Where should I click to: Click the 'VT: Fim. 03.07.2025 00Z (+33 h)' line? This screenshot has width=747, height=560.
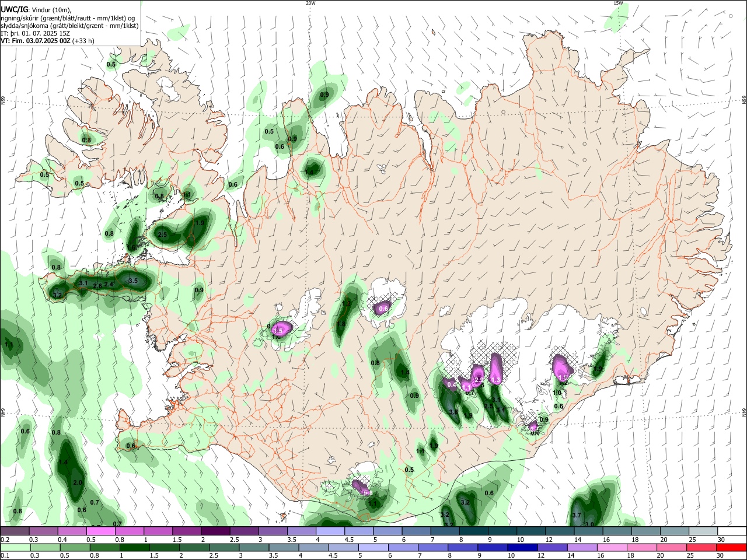point(48,41)
